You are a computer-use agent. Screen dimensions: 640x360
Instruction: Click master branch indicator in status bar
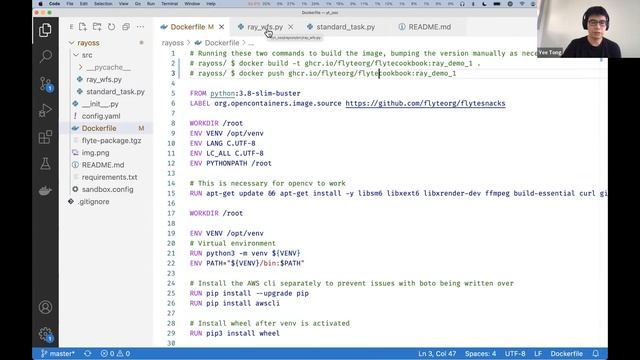point(58,353)
